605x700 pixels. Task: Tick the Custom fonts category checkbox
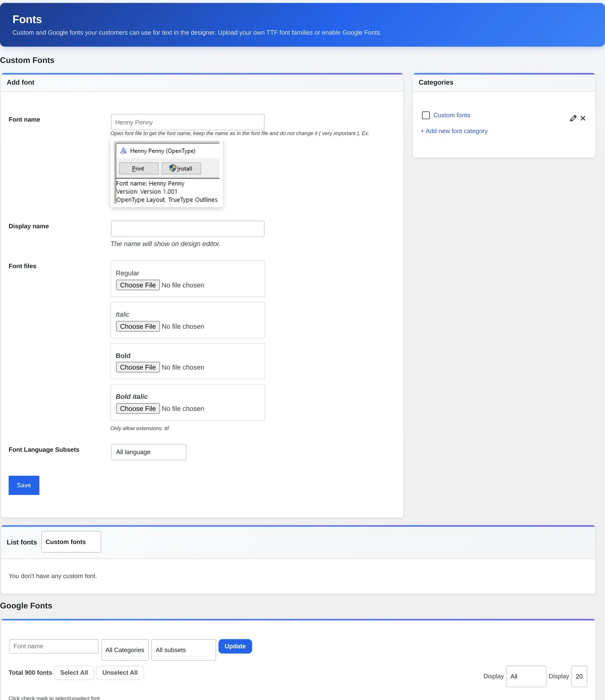point(426,115)
